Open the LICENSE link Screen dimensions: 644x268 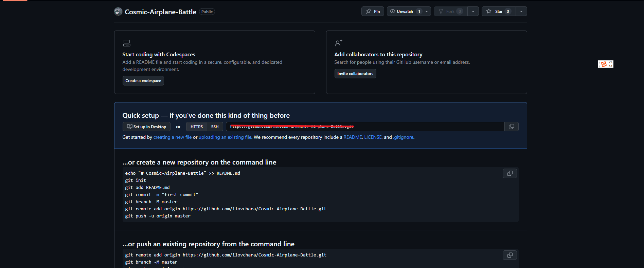pyautogui.click(x=373, y=137)
